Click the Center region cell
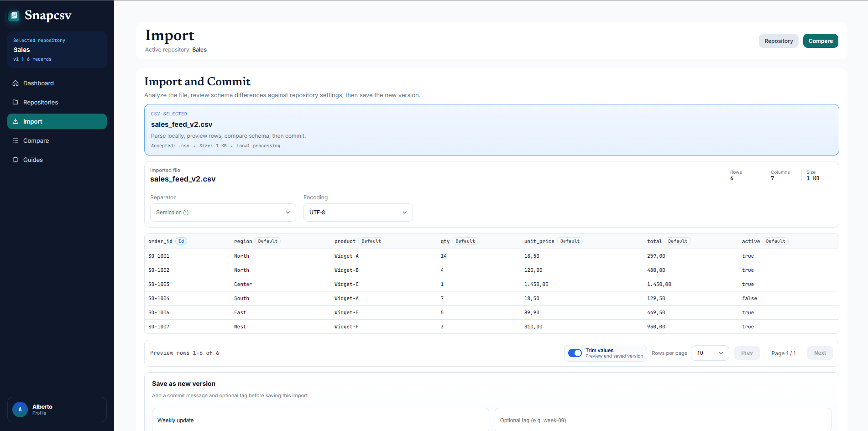The width and height of the screenshot is (868, 431). pyautogui.click(x=243, y=285)
